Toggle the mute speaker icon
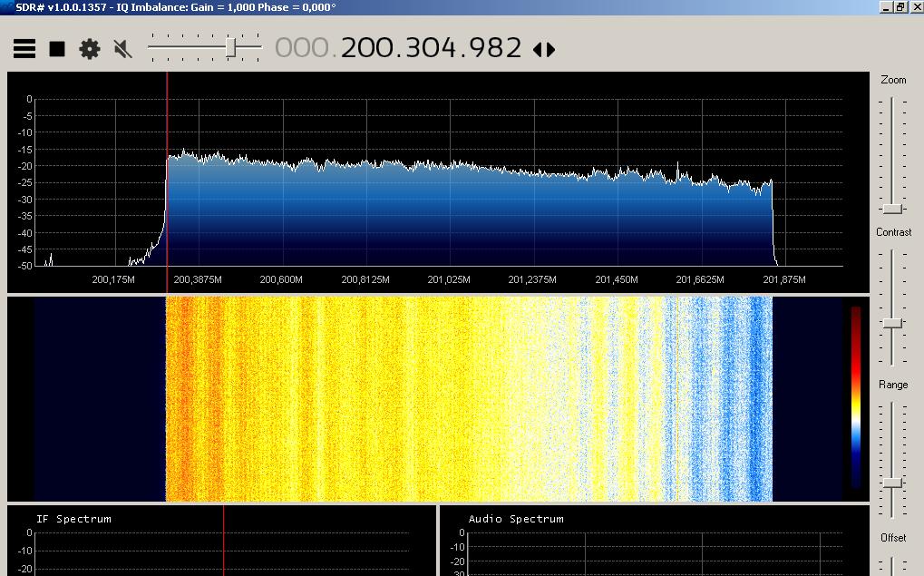924x576 pixels. coord(122,49)
